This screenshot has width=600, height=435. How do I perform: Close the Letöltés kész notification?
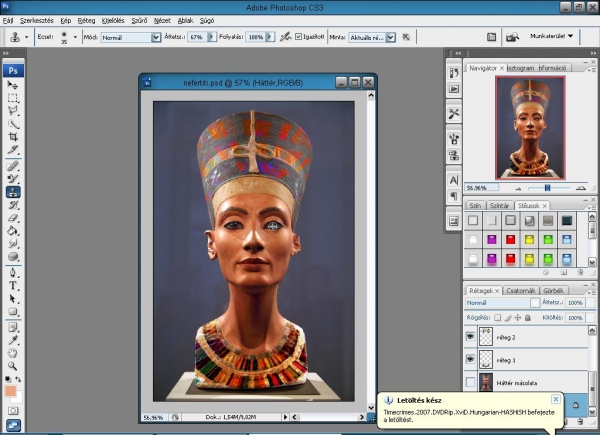coord(556,399)
